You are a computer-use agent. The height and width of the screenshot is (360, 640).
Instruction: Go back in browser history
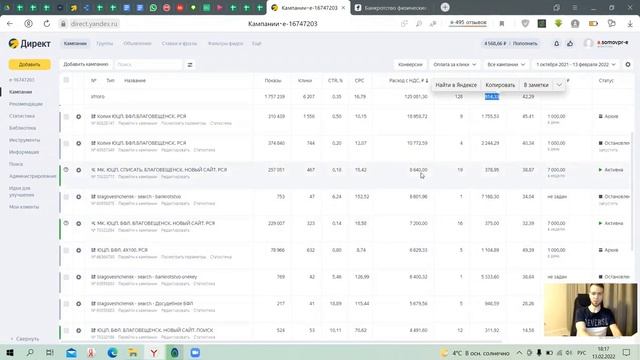tap(10, 24)
